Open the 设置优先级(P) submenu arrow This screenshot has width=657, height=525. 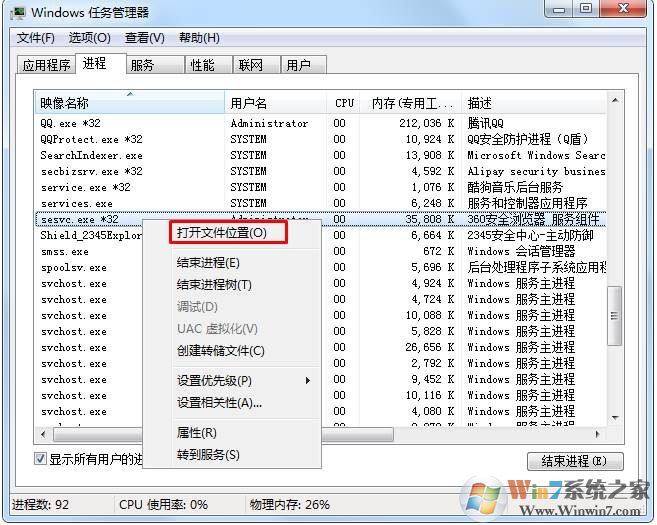pyautogui.click(x=308, y=380)
